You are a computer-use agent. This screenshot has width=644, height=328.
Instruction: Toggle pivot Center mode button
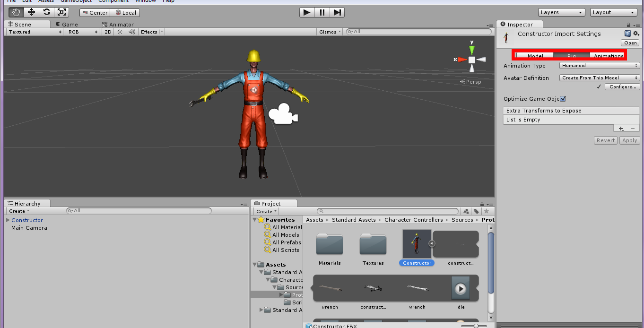point(95,13)
